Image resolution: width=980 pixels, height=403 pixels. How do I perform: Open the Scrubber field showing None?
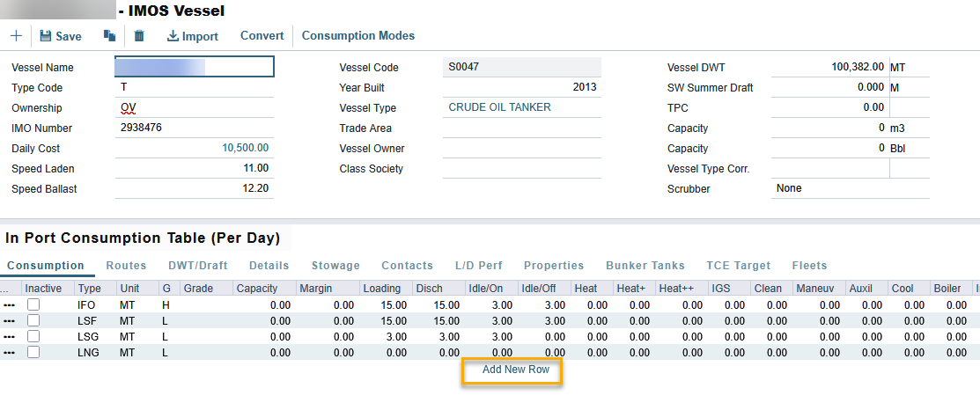849,188
